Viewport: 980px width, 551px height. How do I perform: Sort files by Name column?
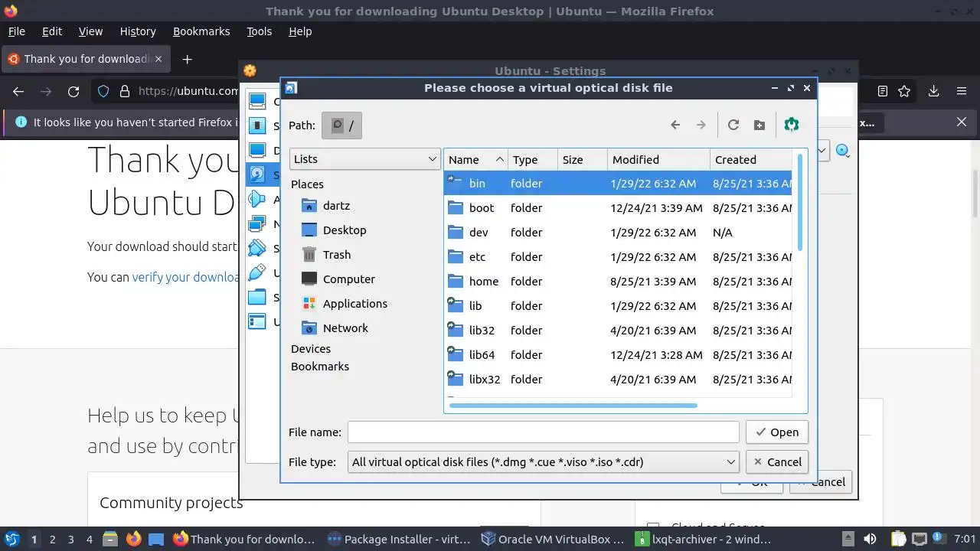(475, 160)
